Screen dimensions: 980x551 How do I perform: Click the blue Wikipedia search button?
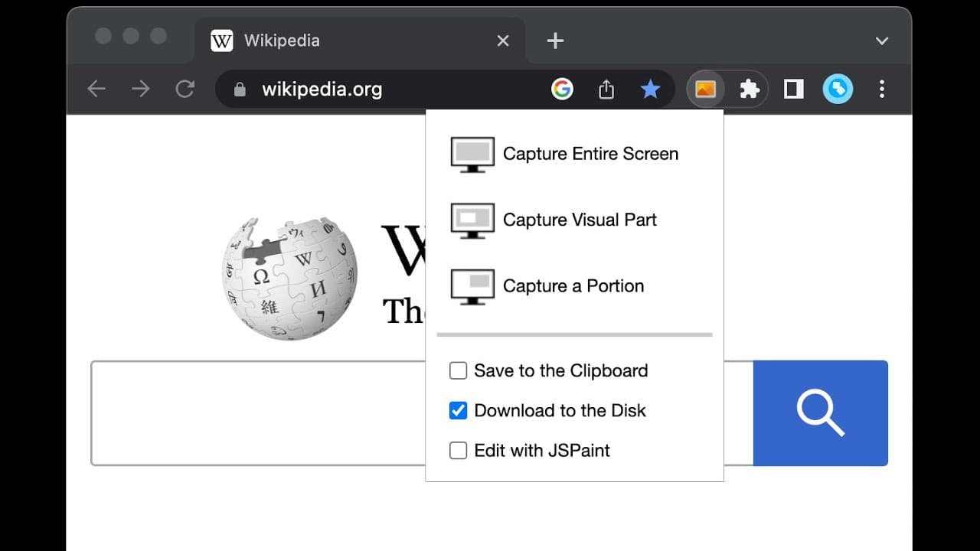821,413
